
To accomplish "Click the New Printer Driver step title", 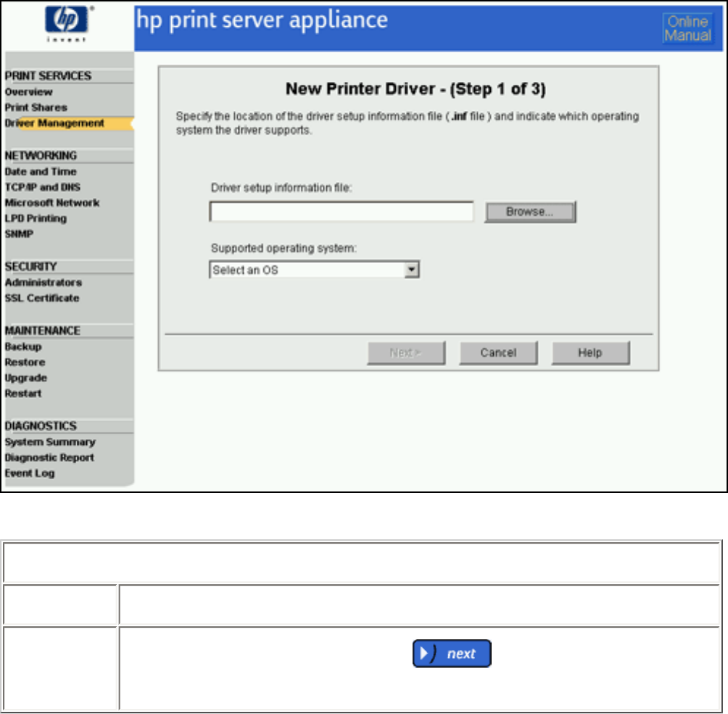I will pyautogui.click(x=415, y=88).
